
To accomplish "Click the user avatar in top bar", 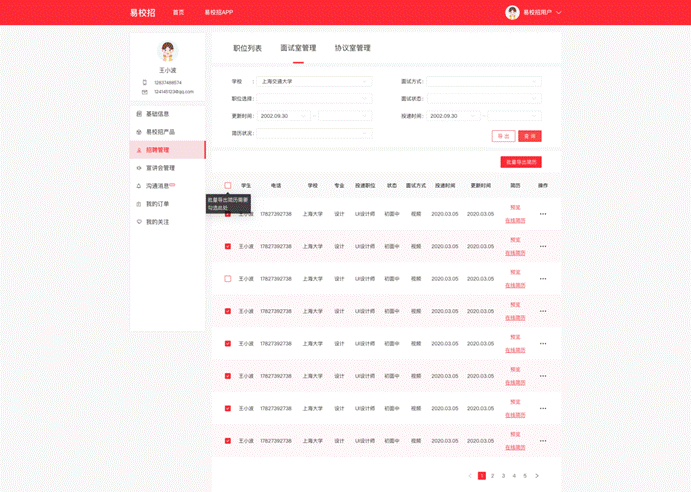I will pyautogui.click(x=512, y=12).
